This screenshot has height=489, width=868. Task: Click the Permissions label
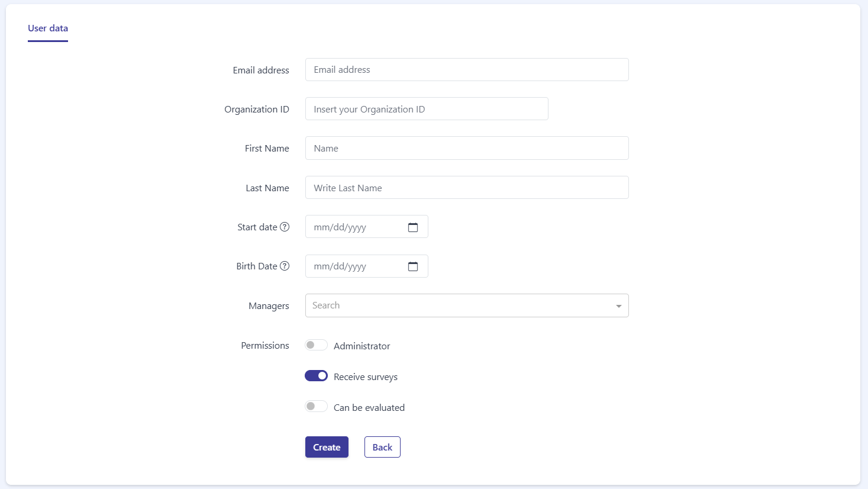coord(265,345)
